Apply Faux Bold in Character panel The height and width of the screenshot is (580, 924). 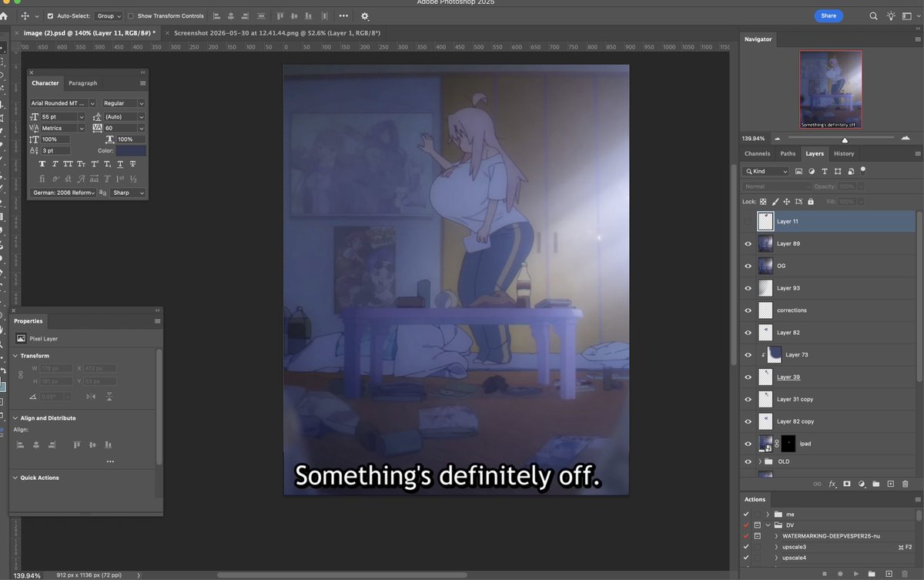click(x=43, y=164)
